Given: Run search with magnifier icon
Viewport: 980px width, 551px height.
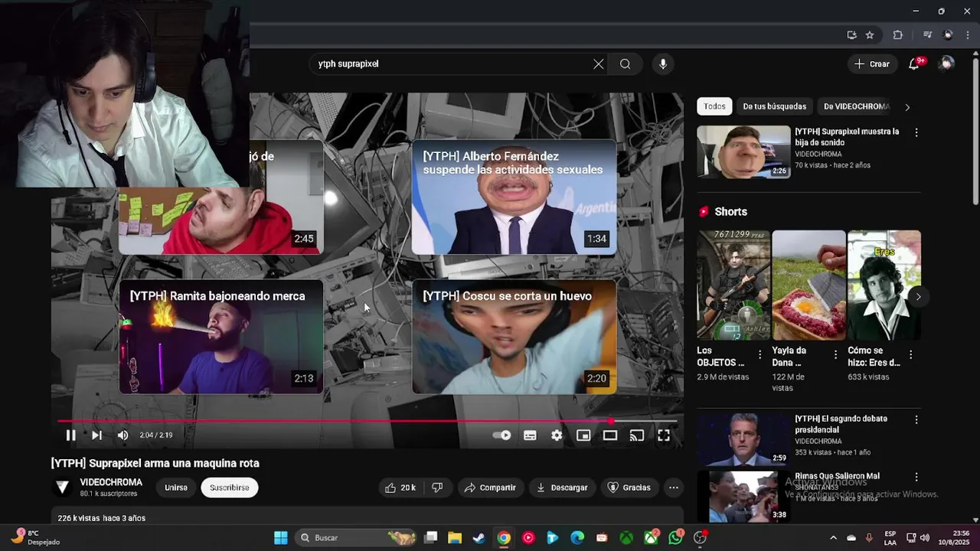Looking at the screenshot, I should [x=626, y=64].
